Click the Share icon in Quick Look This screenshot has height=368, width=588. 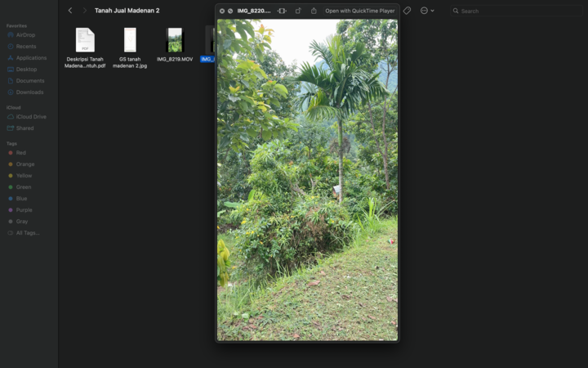click(314, 11)
